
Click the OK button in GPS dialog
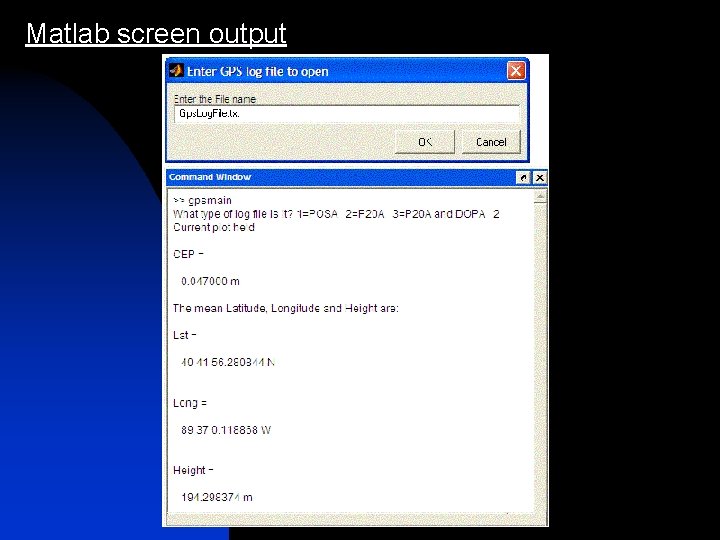(x=425, y=142)
